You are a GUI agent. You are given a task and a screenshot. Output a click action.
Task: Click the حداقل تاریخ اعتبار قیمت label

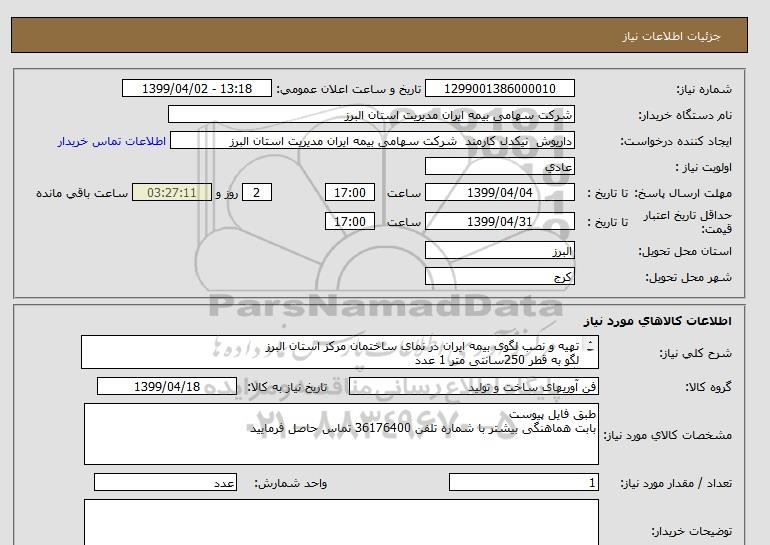click(x=688, y=222)
